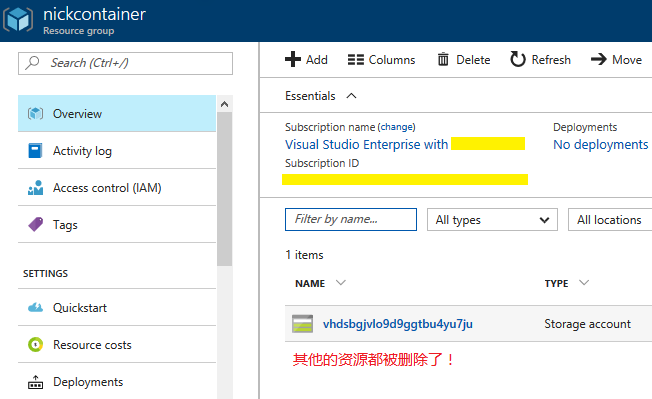Click the Deployments upload icon
The height and width of the screenshot is (399, 652).
[35, 382]
